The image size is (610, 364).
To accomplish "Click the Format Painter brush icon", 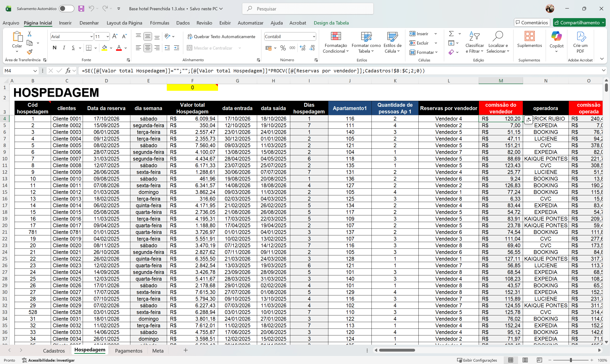I will pos(30,52).
